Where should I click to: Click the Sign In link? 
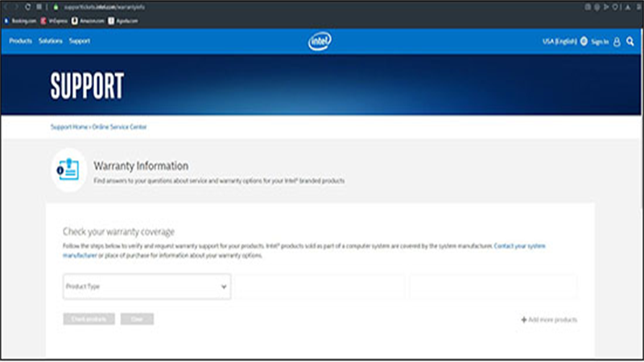(600, 42)
